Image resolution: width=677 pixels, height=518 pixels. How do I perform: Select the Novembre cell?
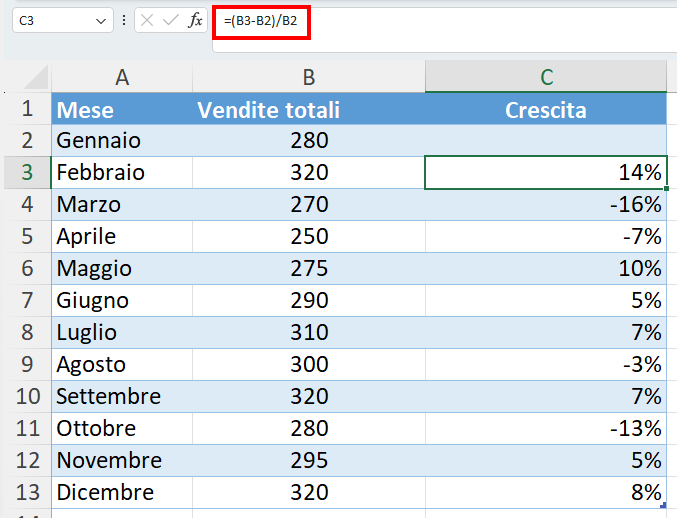pyautogui.click(x=122, y=460)
